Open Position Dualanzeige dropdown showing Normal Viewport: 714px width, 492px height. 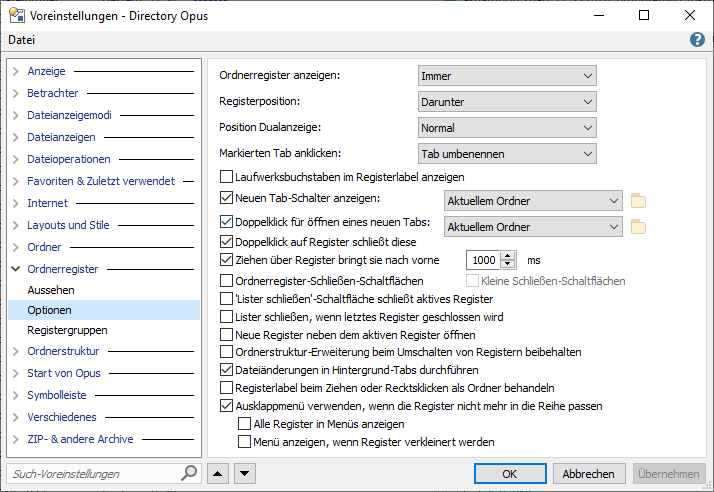507,128
